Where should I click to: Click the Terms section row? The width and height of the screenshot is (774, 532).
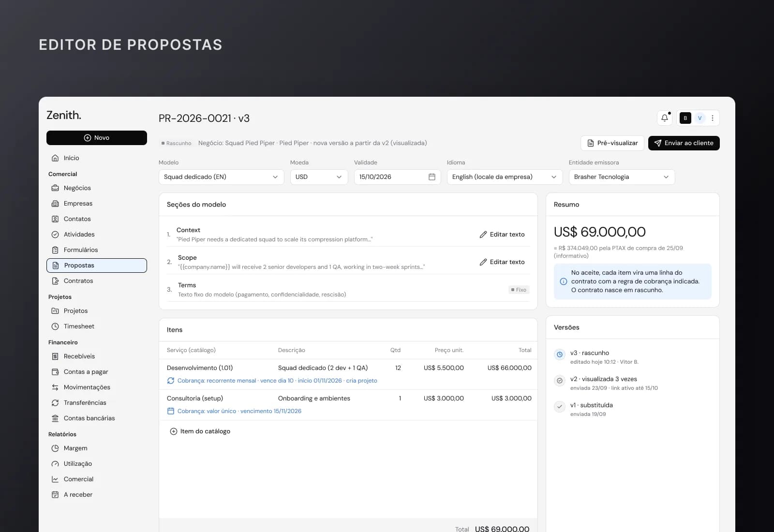(x=348, y=289)
